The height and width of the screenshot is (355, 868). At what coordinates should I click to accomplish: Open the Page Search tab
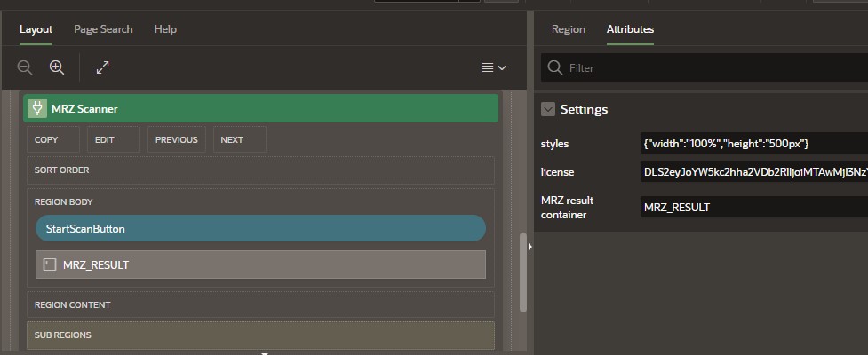tap(103, 29)
